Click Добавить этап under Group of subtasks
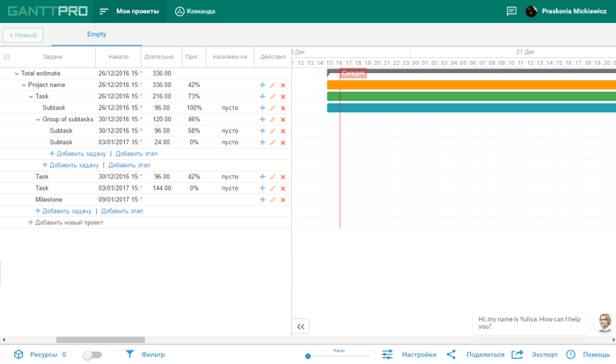This screenshot has width=616, height=364. [136, 154]
